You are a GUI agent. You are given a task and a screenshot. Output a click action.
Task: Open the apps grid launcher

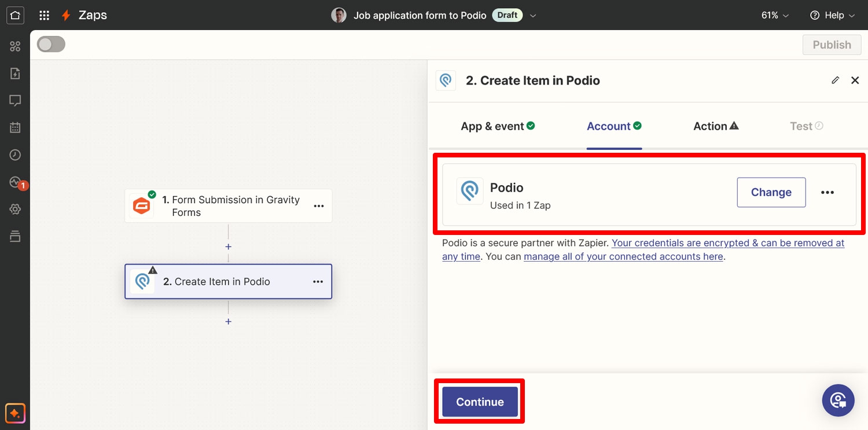(x=44, y=16)
